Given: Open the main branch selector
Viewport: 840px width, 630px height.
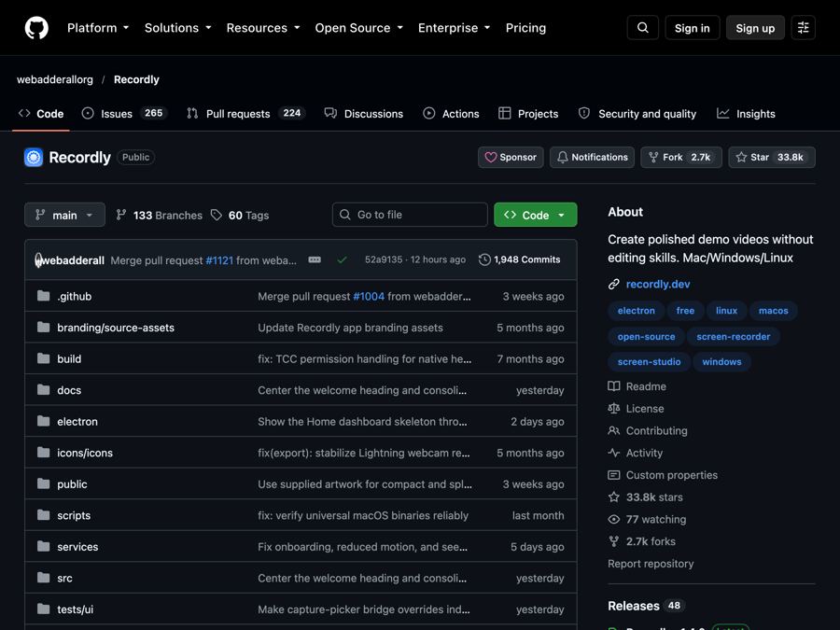Looking at the screenshot, I should pos(64,215).
